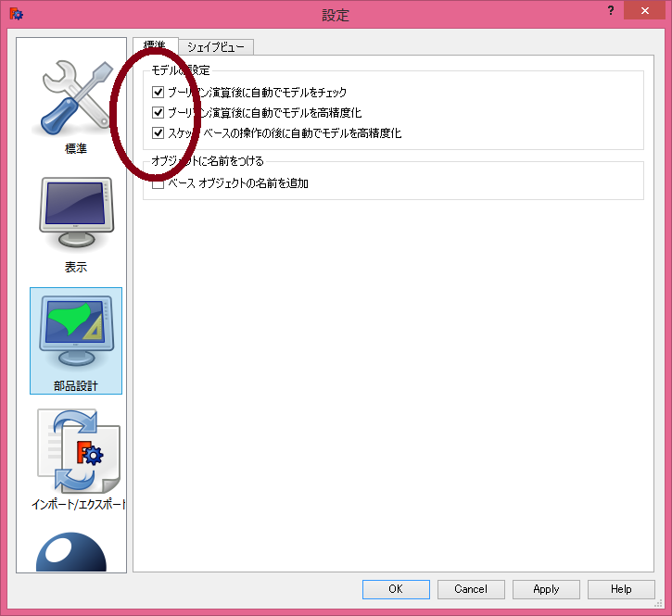Select the 部品設計 Part Design icon
The width and height of the screenshot is (672, 616).
[76, 341]
